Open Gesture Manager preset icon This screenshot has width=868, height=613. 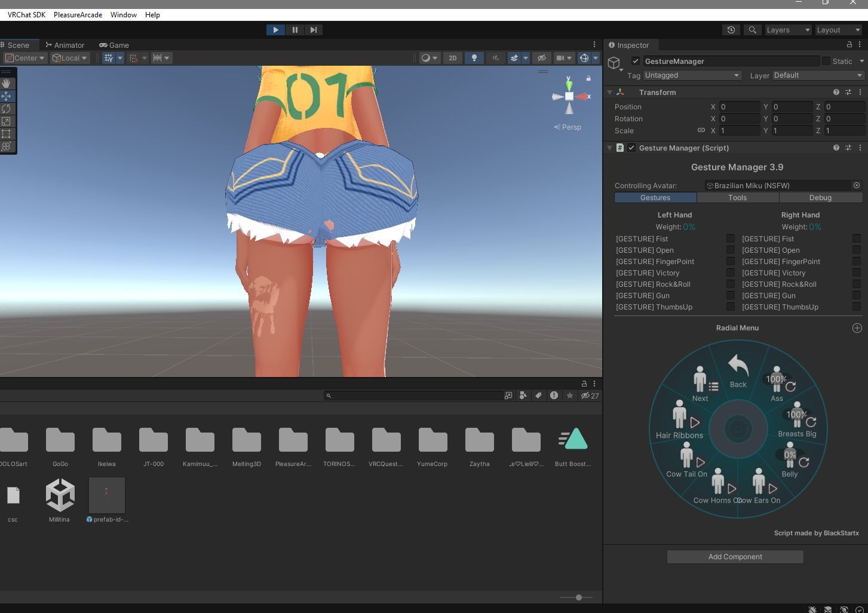pos(848,148)
